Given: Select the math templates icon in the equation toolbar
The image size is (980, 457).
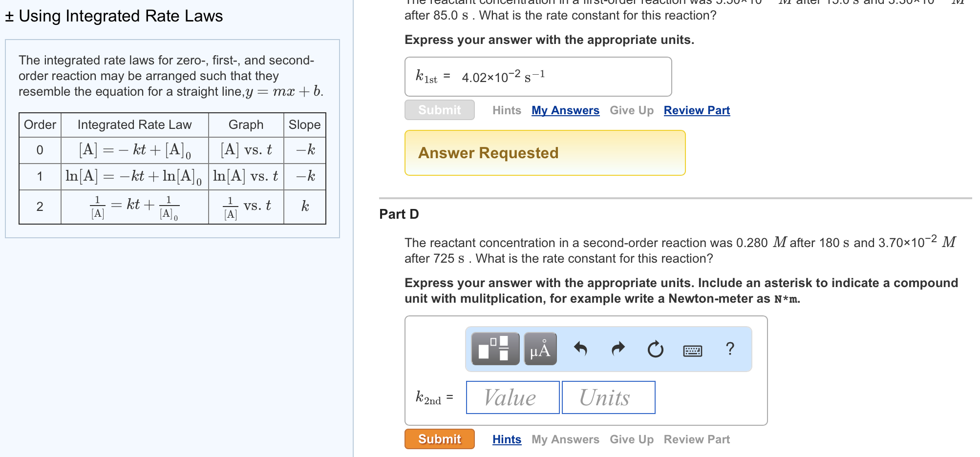Looking at the screenshot, I should 495,349.
